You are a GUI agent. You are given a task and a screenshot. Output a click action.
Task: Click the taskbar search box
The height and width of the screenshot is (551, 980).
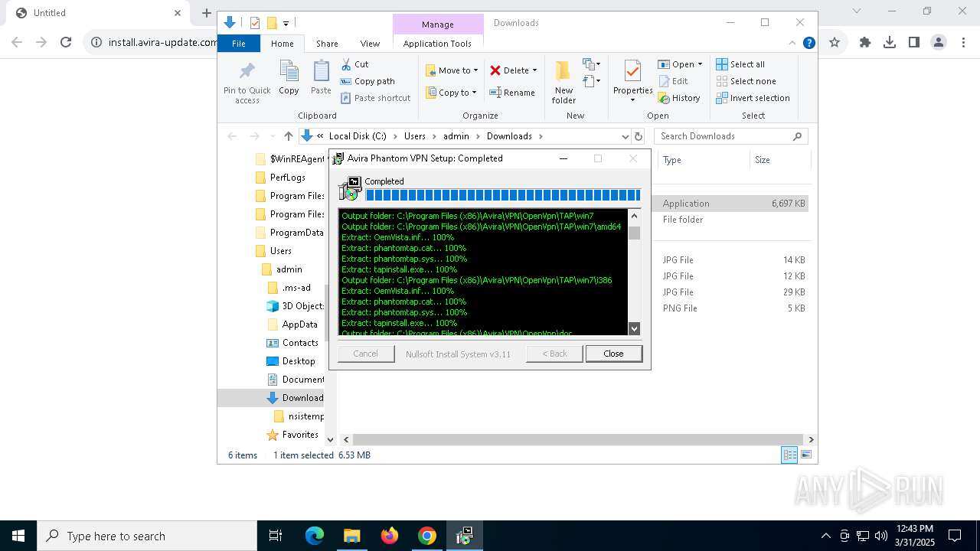click(x=147, y=536)
